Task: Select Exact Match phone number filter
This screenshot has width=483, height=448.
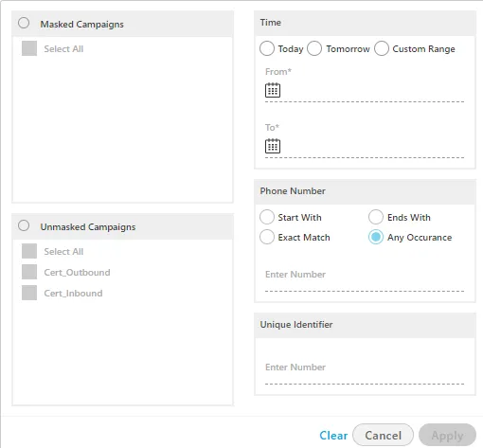Action: 267,237
